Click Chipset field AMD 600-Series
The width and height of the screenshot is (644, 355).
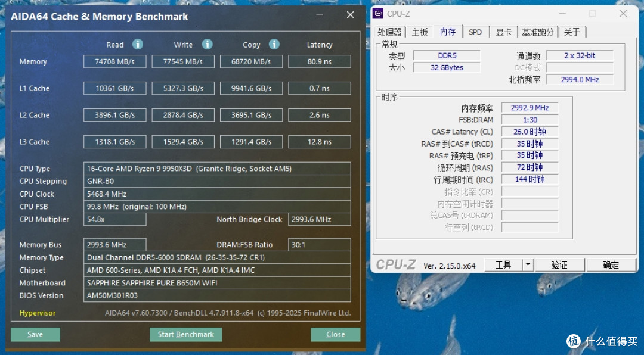(x=217, y=270)
